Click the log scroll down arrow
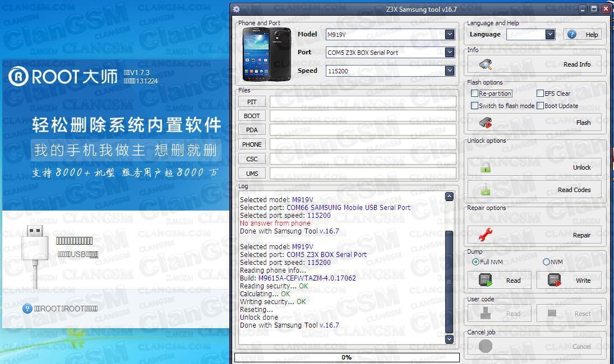Screen dimensions: 614x364 click(449, 339)
